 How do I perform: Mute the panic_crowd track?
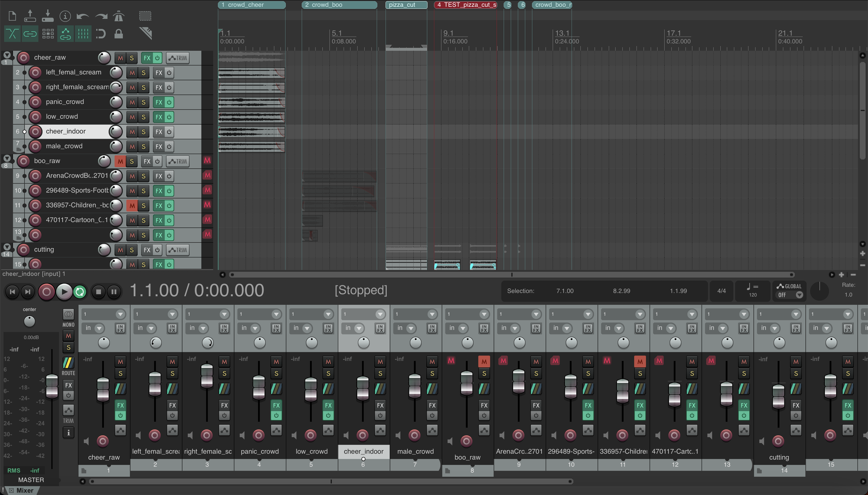click(x=132, y=102)
